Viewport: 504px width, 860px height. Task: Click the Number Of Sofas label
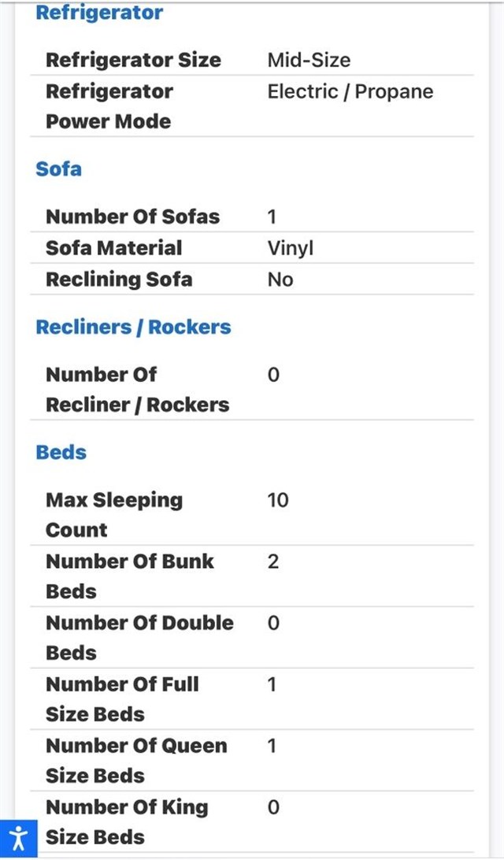coord(132,217)
